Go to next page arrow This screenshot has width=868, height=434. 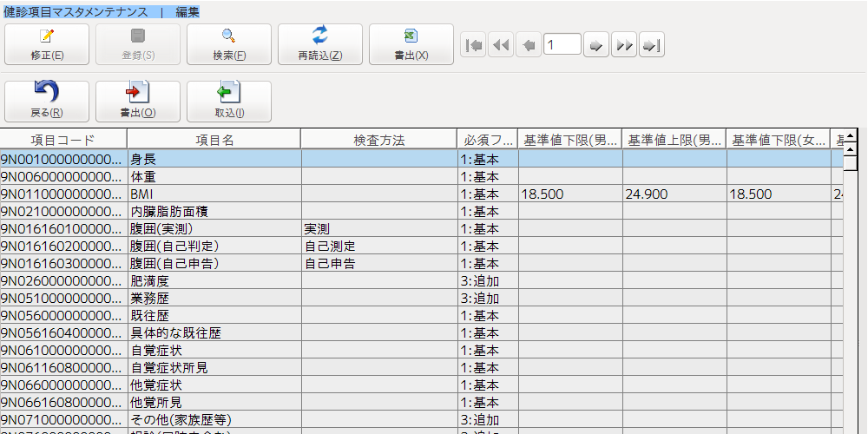[x=596, y=45]
